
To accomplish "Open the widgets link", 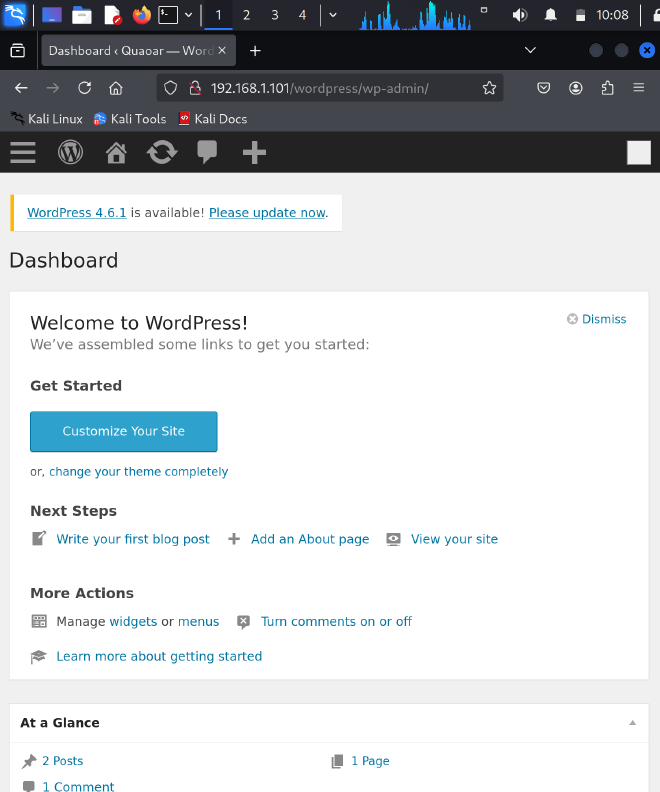I will pos(133,621).
